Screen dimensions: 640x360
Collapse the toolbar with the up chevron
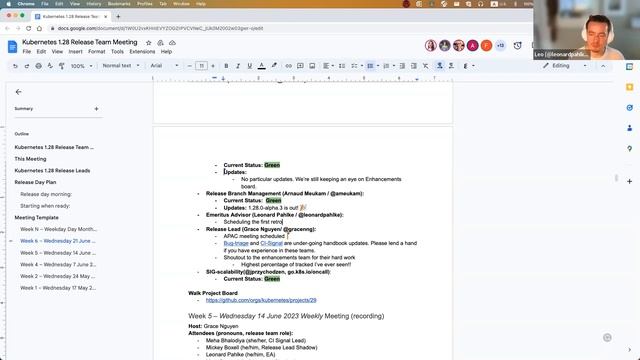(x=603, y=66)
